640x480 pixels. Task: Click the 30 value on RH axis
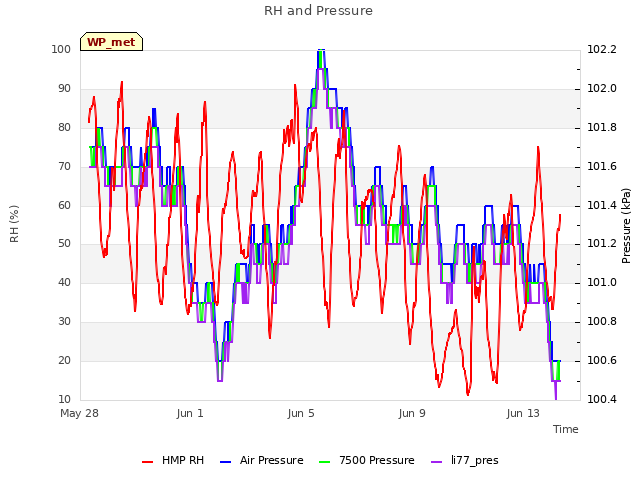64,322
